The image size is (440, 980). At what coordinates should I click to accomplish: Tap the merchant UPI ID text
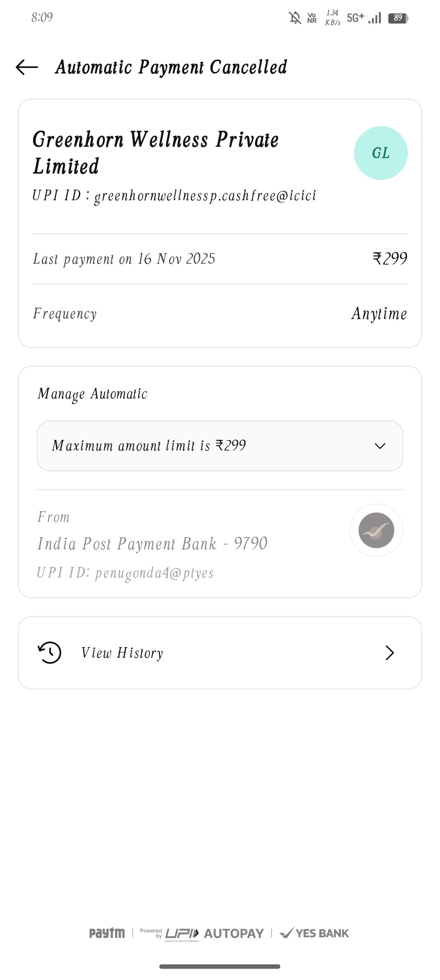[174, 196]
